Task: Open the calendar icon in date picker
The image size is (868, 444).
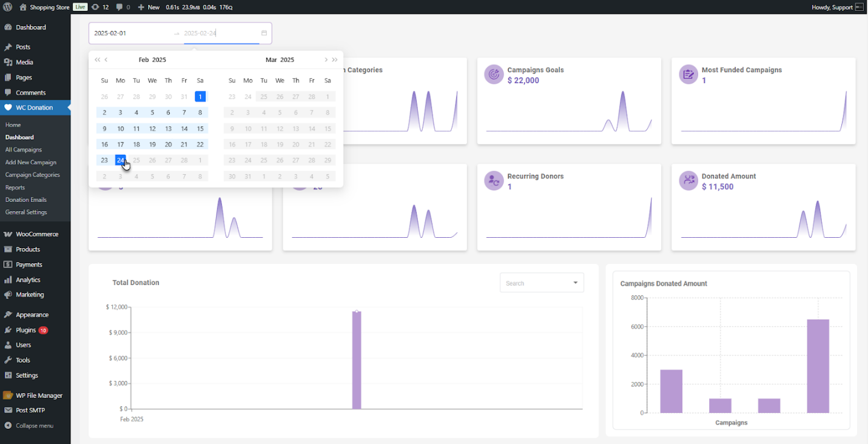Action: click(x=263, y=33)
